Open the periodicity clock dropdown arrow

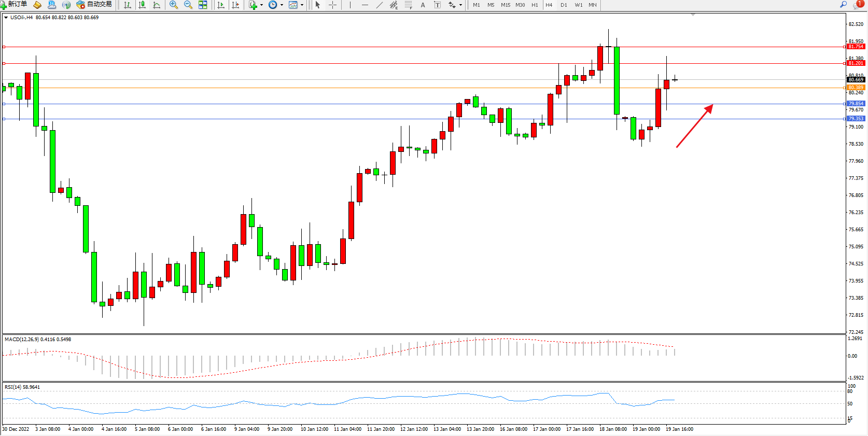[282, 5]
